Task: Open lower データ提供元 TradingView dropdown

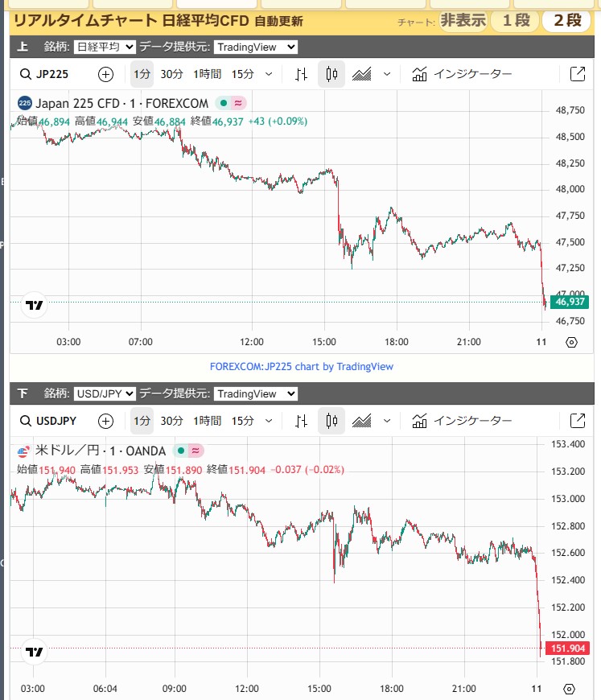Action: [256, 394]
